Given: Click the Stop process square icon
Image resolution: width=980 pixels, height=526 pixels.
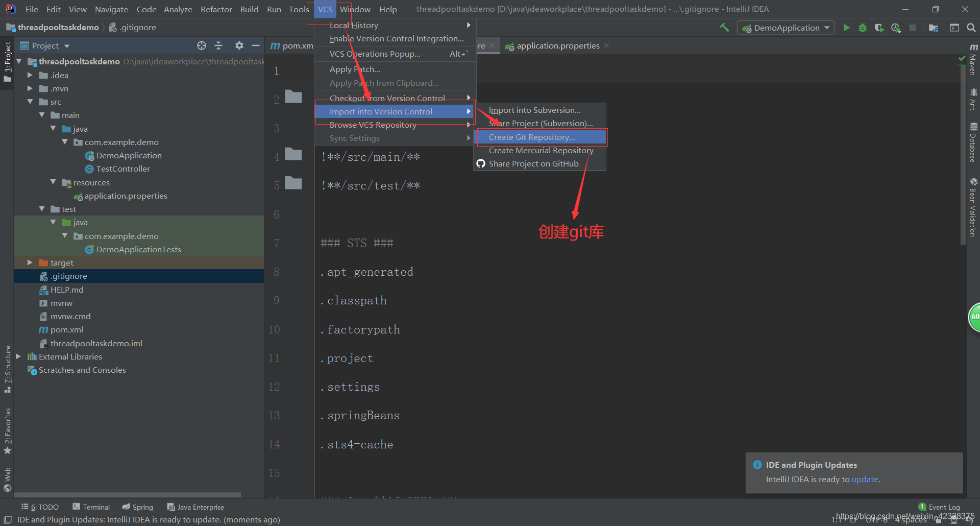Looking at the screenshot, I should point(913,28).
